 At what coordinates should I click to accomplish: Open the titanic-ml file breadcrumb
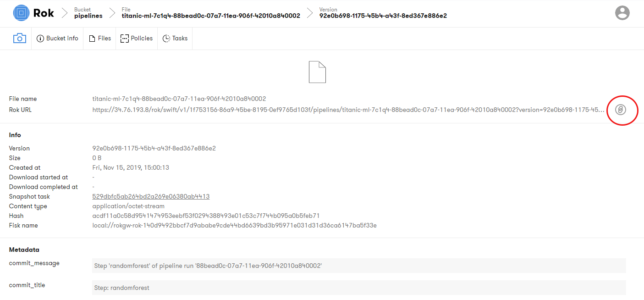pos(211,16)
